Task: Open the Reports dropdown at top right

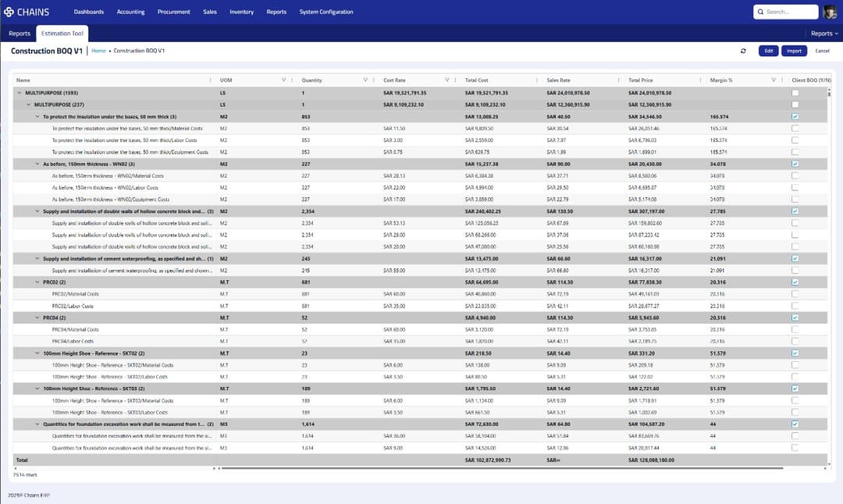Action: coord(823,34)
